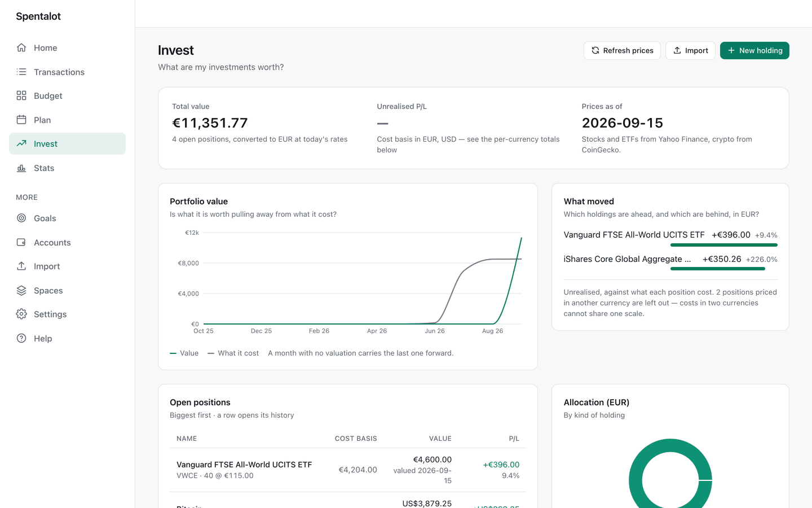812x508 pixels.
Task: Click the VALUE column header
Action: point(440,439)
